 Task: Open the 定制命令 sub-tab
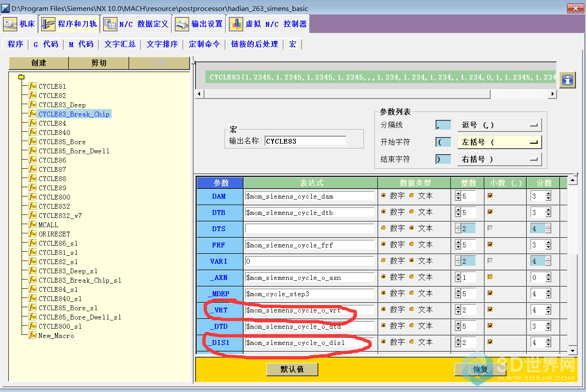coord(204,44)
